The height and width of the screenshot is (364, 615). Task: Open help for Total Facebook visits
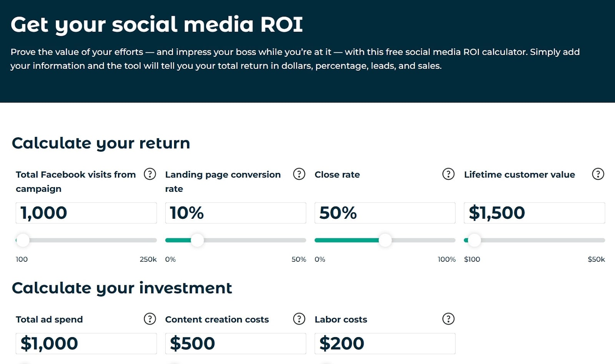(x=150, y=174)
